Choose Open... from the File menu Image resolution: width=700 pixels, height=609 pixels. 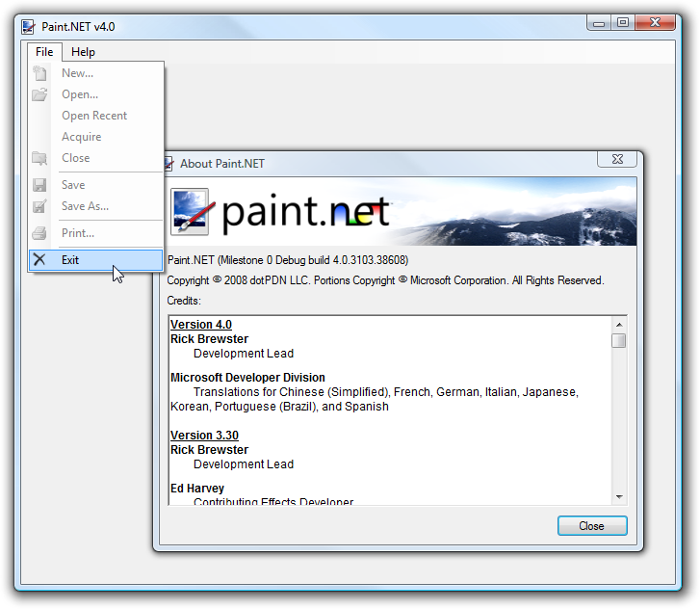(x=96, y=94)
